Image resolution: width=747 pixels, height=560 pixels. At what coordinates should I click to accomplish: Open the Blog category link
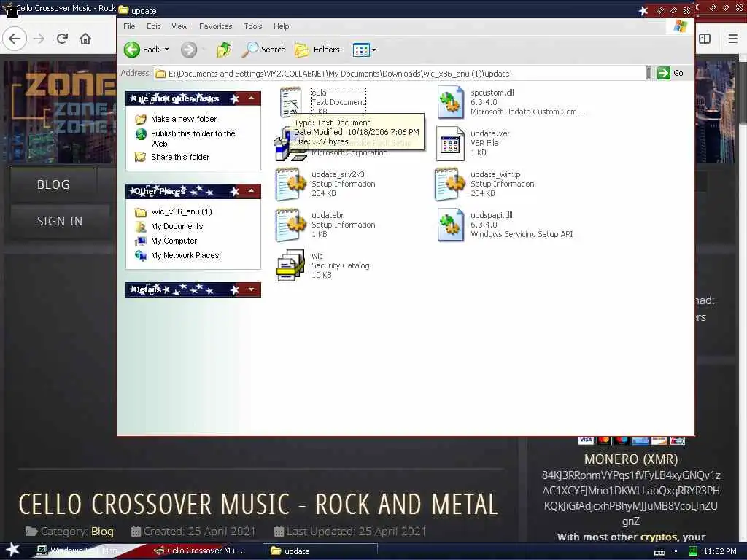pos(102,532)
